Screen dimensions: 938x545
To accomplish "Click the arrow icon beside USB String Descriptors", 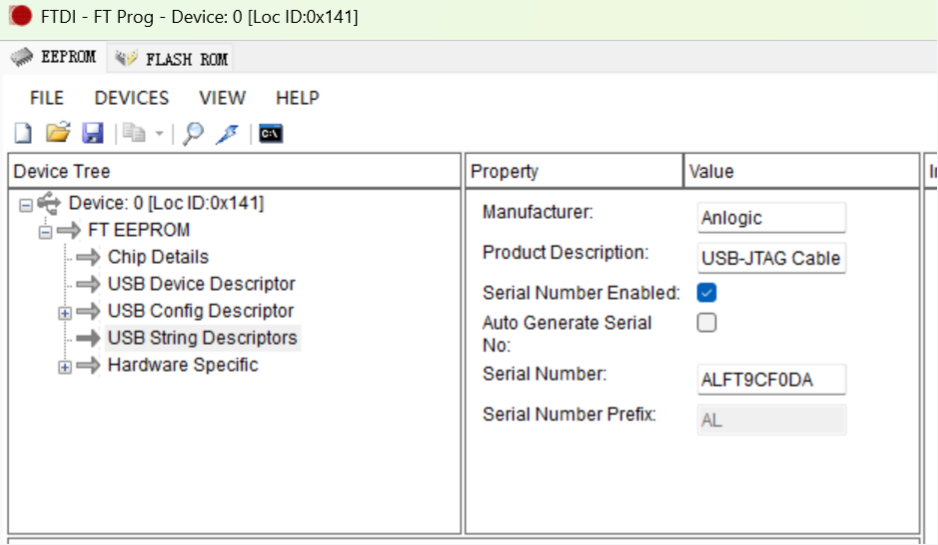I will [x=89, y=338].
